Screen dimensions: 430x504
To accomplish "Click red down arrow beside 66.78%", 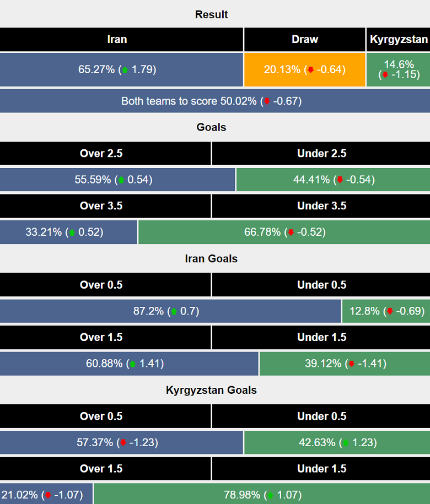I will click(291, 232).
